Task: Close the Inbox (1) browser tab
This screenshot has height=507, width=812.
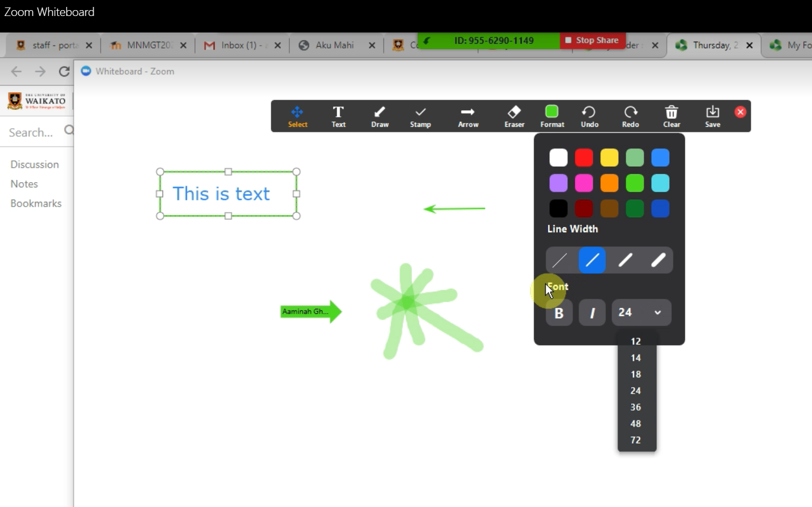Action: point(278,45)
